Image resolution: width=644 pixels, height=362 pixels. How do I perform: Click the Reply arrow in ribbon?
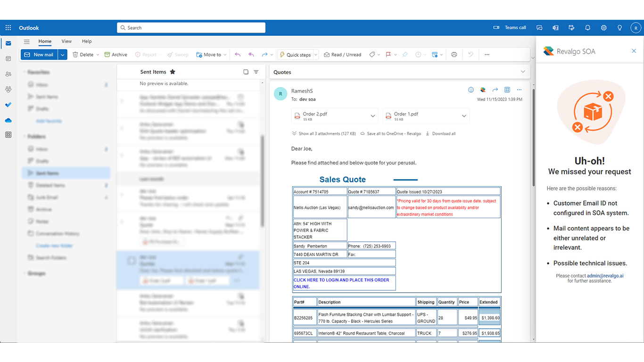click(238, 55)
